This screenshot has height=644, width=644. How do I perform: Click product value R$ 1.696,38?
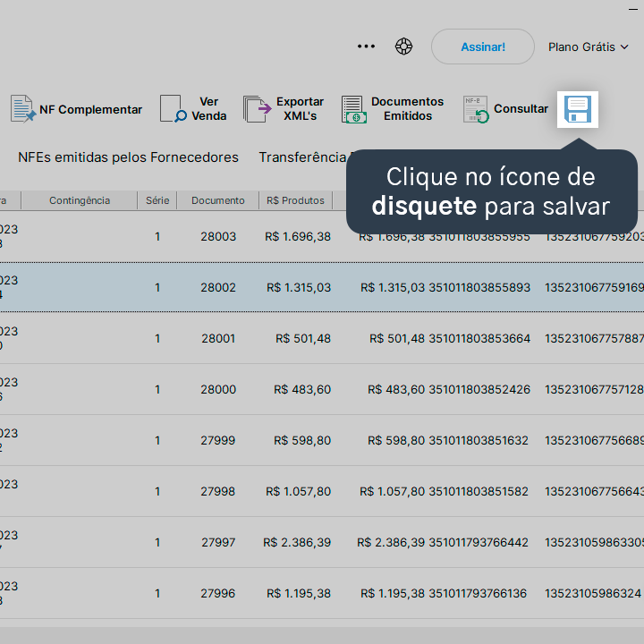(298, 236)
